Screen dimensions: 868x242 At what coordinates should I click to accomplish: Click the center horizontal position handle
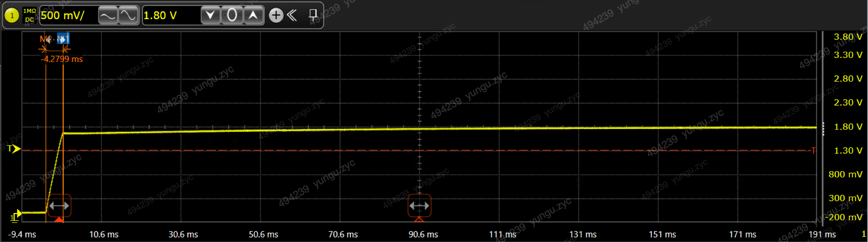419,206
